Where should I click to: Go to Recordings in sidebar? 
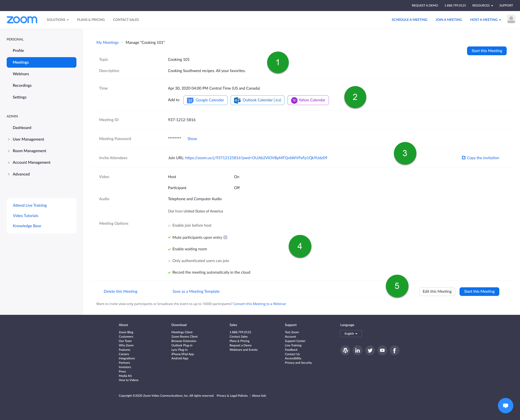click(22, 85)
